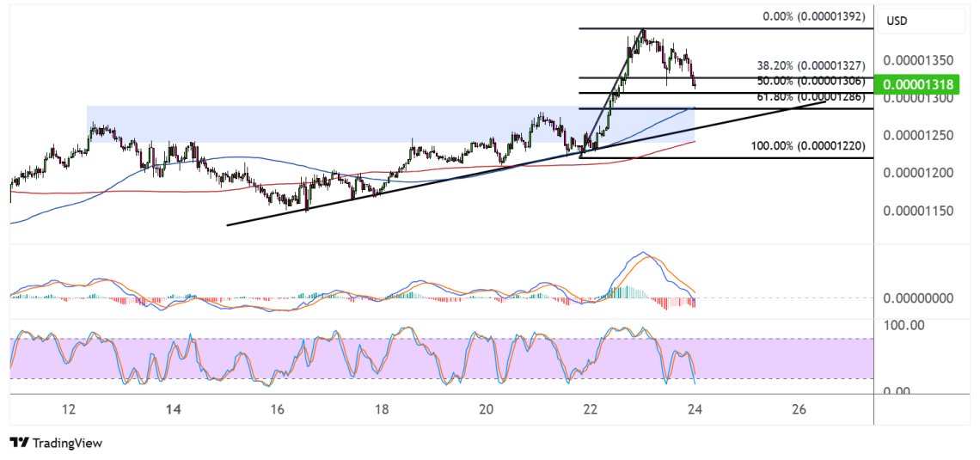Image resolution: width=980 pixels, height=460 pixels.
Task: Click date label 26 on time axis
Action: 798,409
